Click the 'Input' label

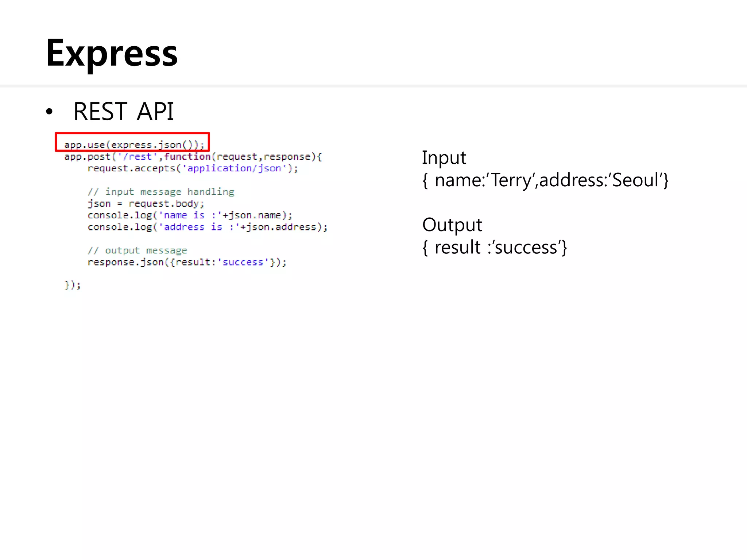(444, 158)
